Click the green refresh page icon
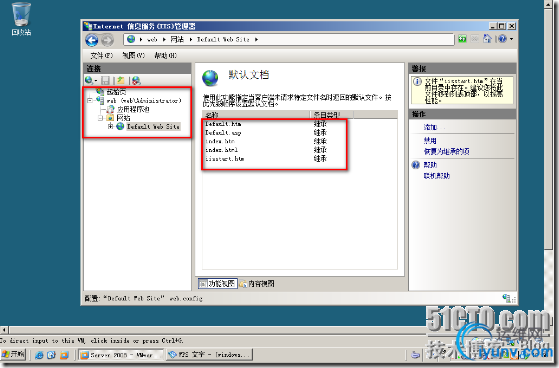This screenshot has height=368, width=559. pyautogui.click(x=462, y=39)
